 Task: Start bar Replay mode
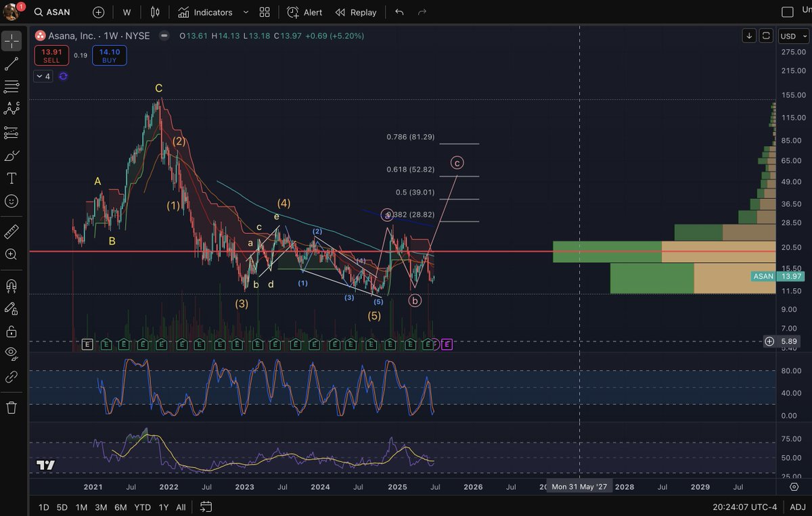pos(356,12)
